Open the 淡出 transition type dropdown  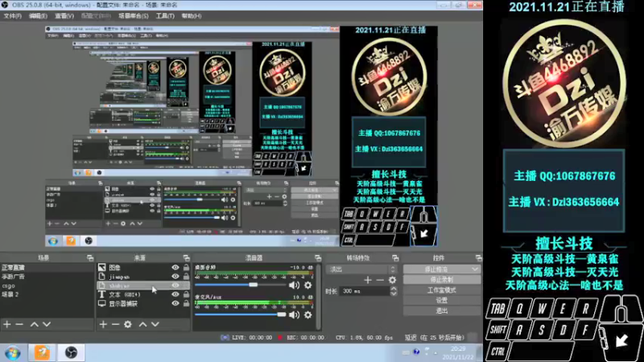[361, 269]
